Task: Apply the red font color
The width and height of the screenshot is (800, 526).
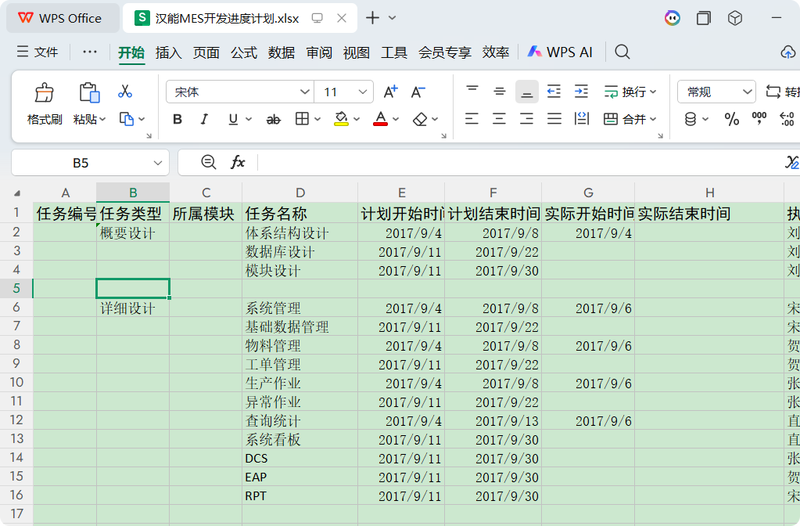Action: point(381,119)
